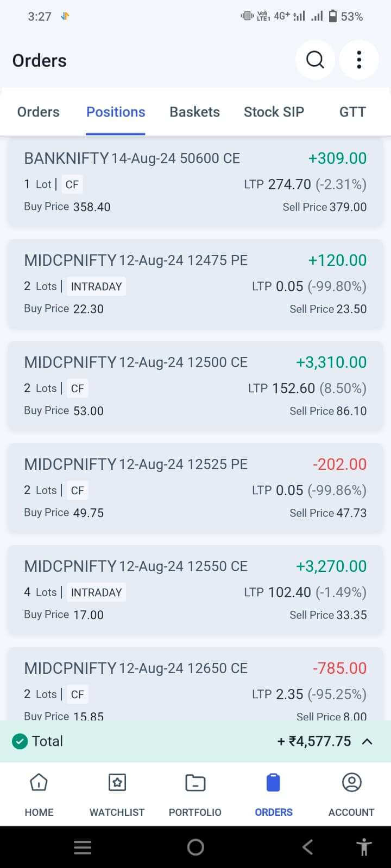Screen dimensions: 391x868
Task: Select the Orders tab
Action: (39, 112)
